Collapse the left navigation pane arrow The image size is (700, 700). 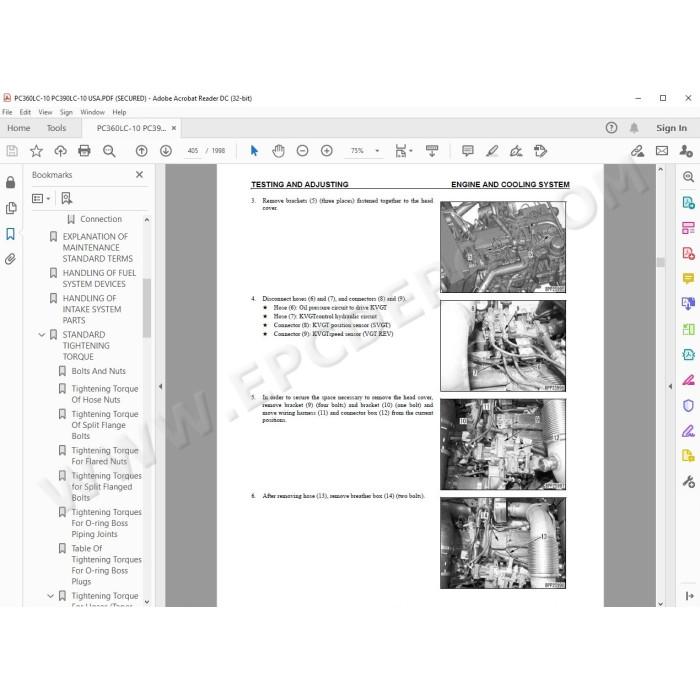point(160,387)
